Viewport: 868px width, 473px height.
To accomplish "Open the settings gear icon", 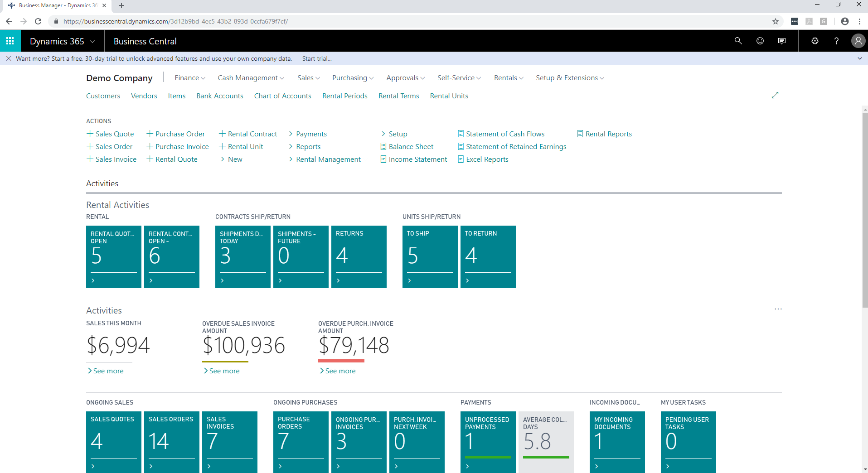I will pos(815,41).
